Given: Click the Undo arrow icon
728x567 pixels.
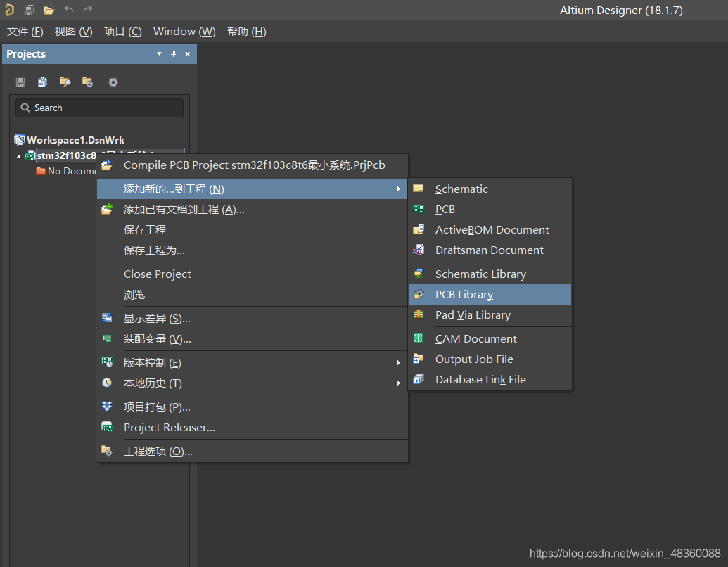Looking at the screenshot, I should tap(69, 9).
